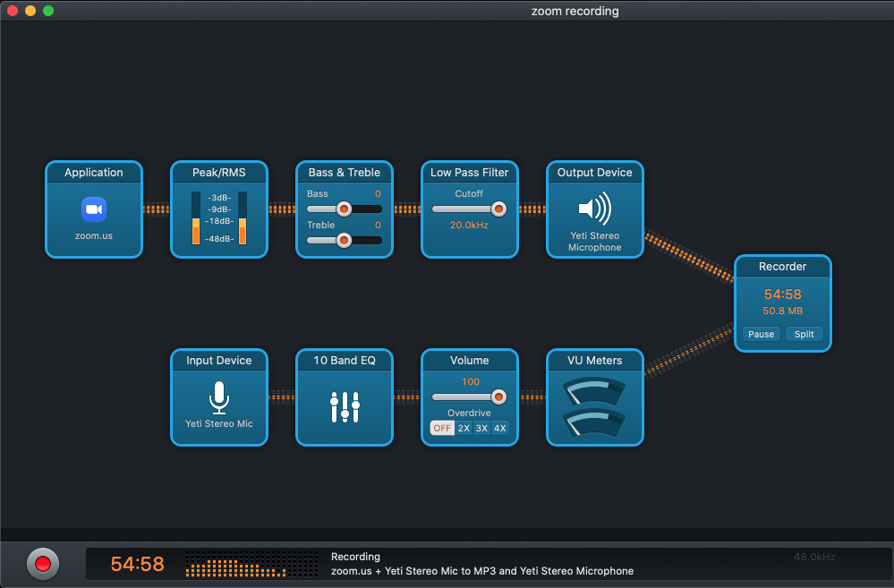Select the Input Device block title
The image size is (894, 588).
[x=219, y=361]
